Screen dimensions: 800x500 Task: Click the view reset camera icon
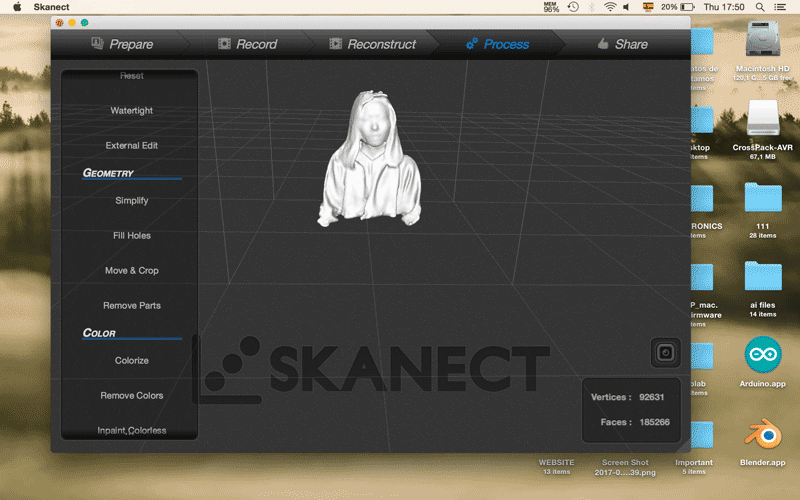[665, 353]
